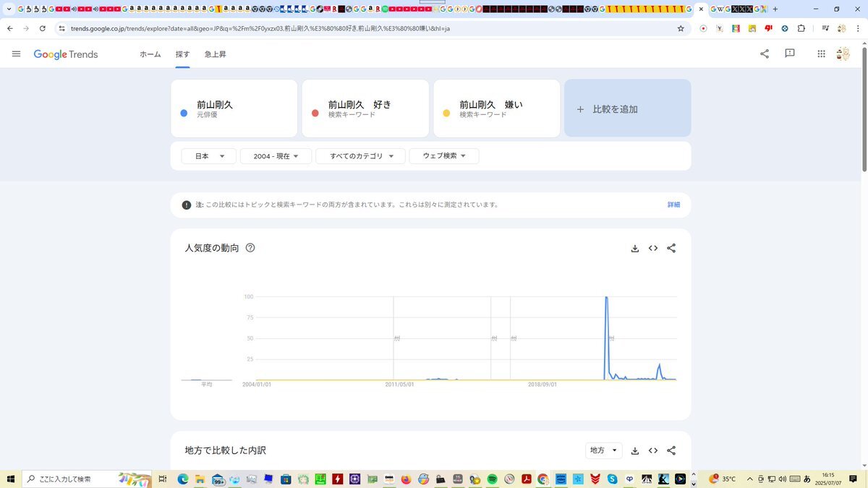The image size is (868, 488).
Task: Download the 人気度の動向 chart as CSV
Action: [635, 248]
